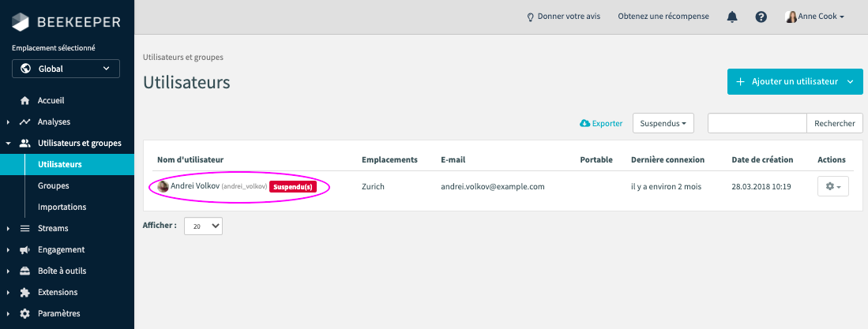Click the user search input field
868x329 pixels.
pos(757,123)
